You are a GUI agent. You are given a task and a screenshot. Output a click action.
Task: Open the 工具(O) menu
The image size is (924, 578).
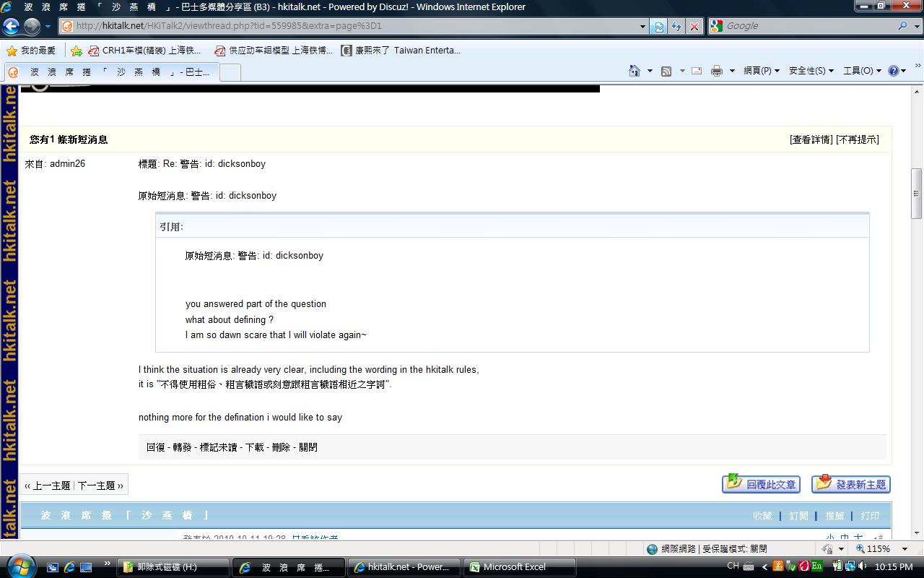click(x=861, y=71)
